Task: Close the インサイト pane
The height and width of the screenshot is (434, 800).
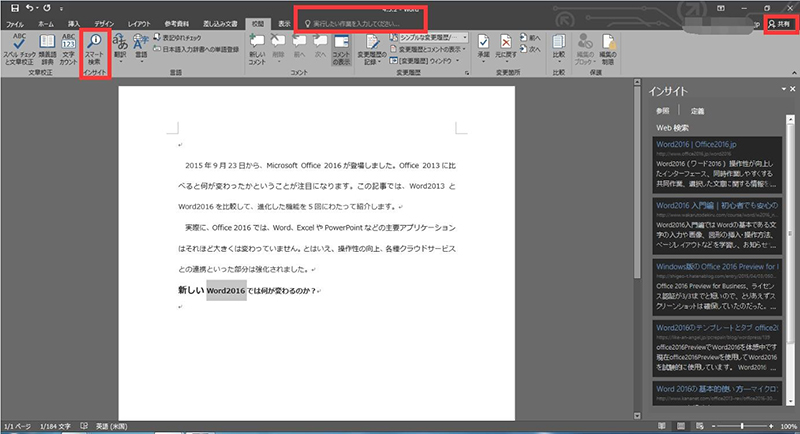Action: 793,89
